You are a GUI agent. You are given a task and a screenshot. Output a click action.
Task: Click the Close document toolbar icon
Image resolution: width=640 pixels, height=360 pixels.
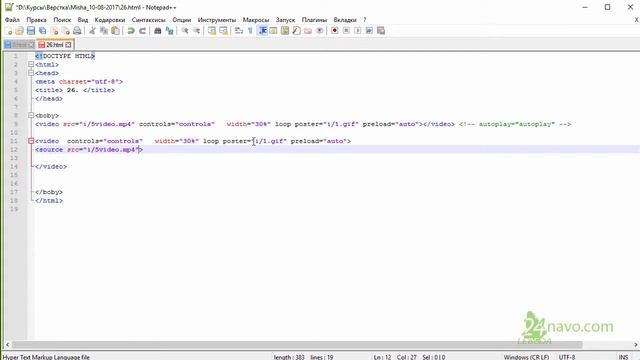tap(54, 31)
